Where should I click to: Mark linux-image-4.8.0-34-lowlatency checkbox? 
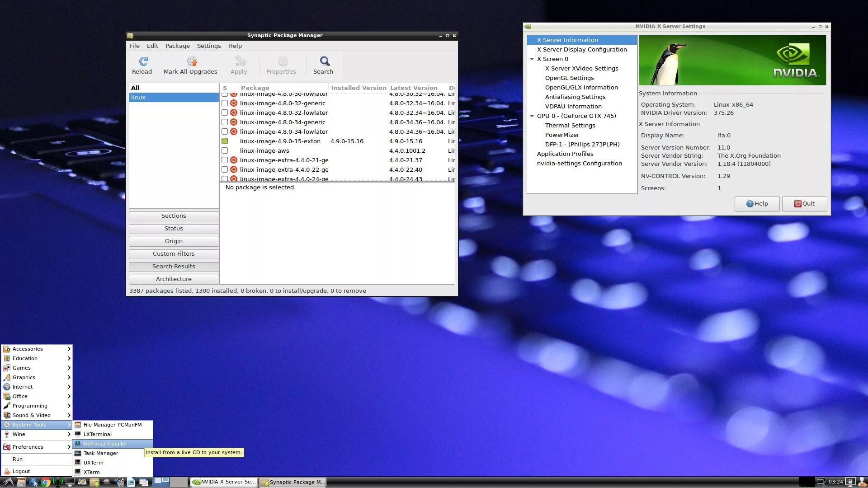point(225,132)
